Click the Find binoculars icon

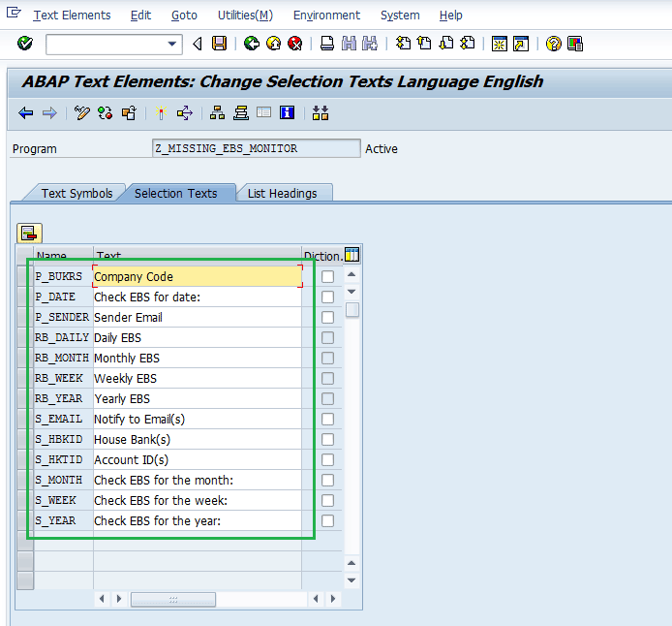349,44
